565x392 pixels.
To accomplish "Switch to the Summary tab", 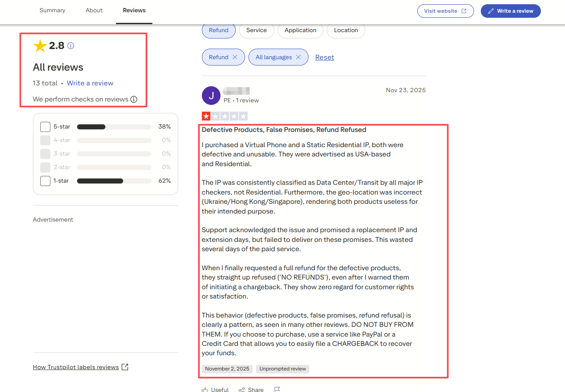I will 52,11.
